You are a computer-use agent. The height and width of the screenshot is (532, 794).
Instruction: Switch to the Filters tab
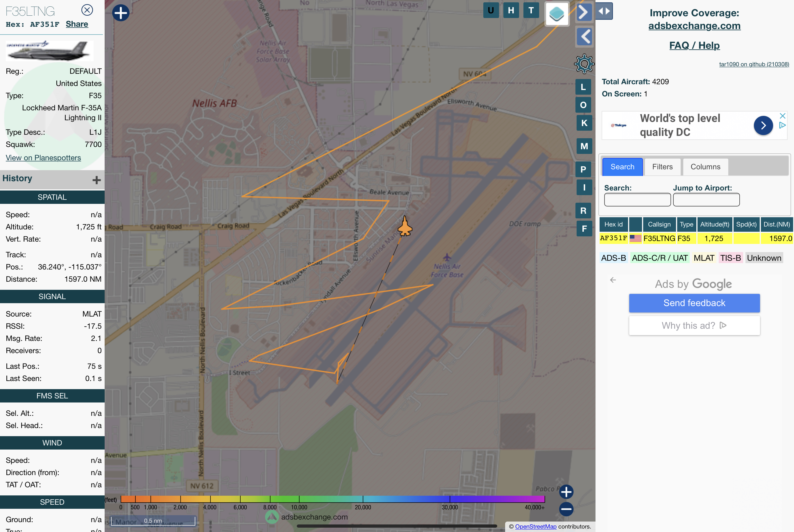(662, 167)
